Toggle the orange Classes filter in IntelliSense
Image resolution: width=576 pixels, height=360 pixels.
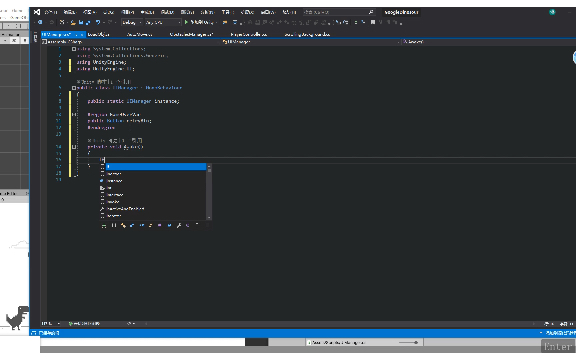tap(123, 225)
